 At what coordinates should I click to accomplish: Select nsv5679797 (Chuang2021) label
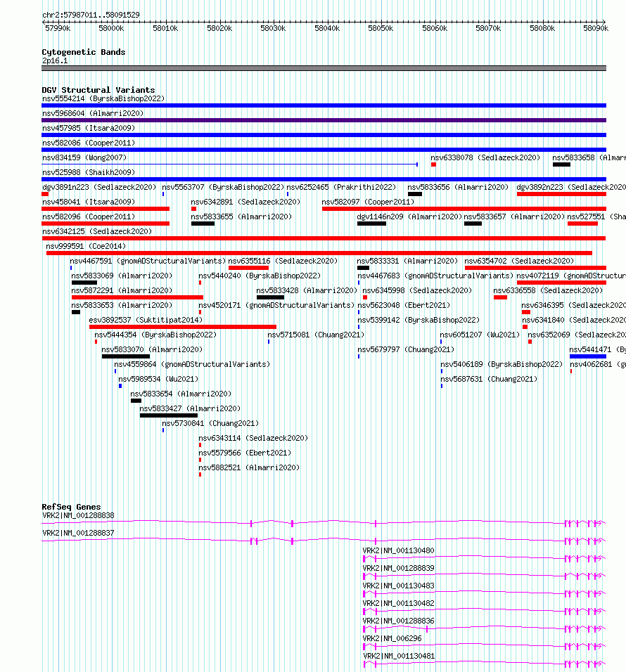(x=406, y=350)
